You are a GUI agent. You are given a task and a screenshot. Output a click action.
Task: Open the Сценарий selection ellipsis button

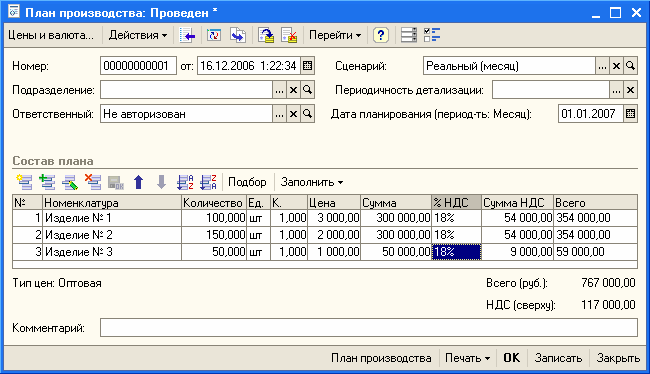point(602,66)
